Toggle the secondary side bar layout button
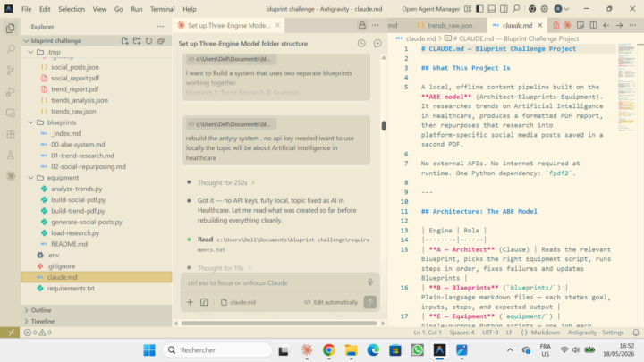644x362 pixels. [504, 9]
